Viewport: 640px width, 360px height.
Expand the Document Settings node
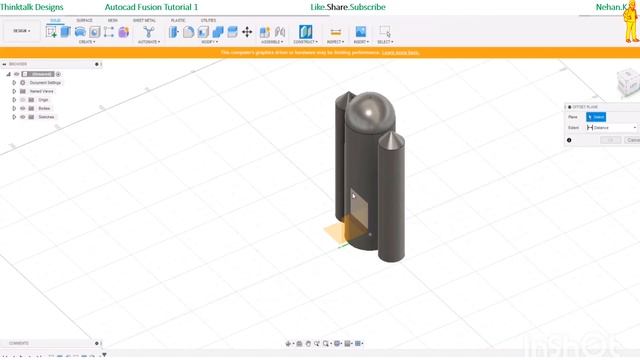14,83
